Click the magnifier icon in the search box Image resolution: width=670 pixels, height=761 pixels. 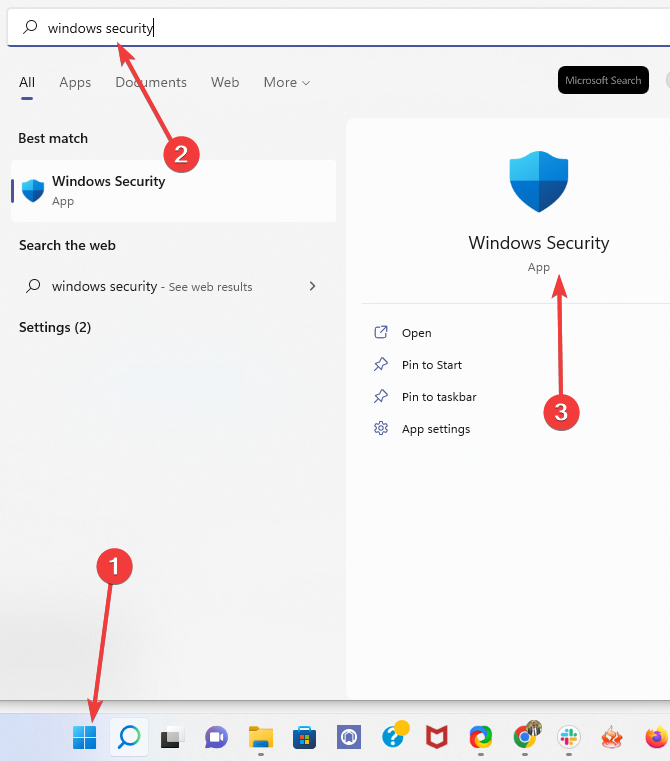click(30, 27)
